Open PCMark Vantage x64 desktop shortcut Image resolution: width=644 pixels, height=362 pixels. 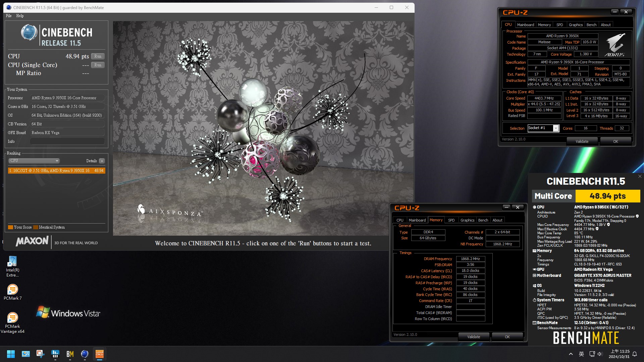(12, 323)
